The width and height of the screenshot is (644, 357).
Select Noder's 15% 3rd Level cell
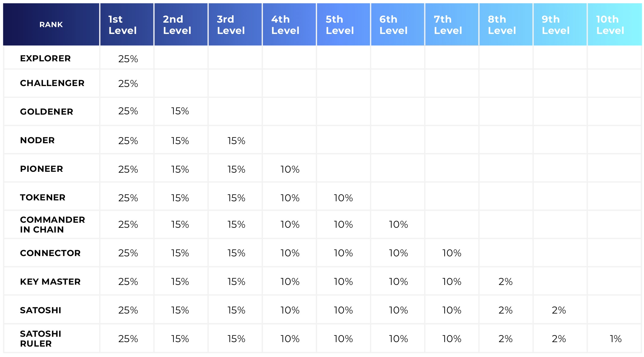tap(236, 141)
